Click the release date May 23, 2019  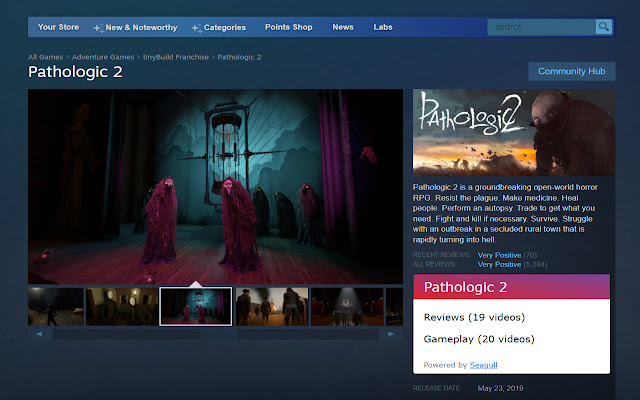[x=500, y=388]
